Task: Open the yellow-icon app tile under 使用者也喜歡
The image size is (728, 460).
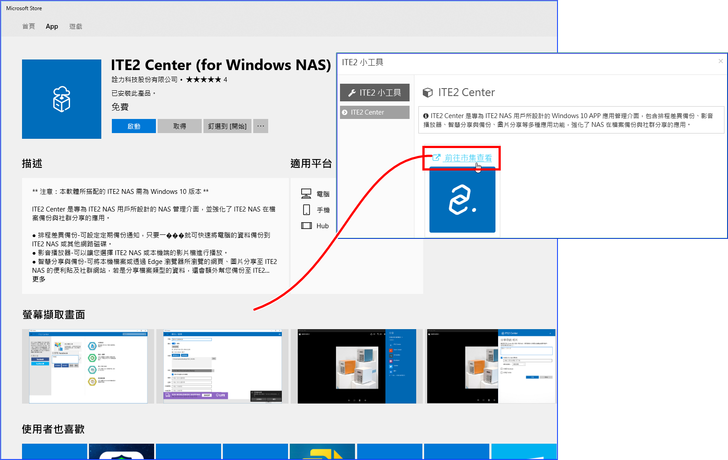Action: [x=322, y=452]
